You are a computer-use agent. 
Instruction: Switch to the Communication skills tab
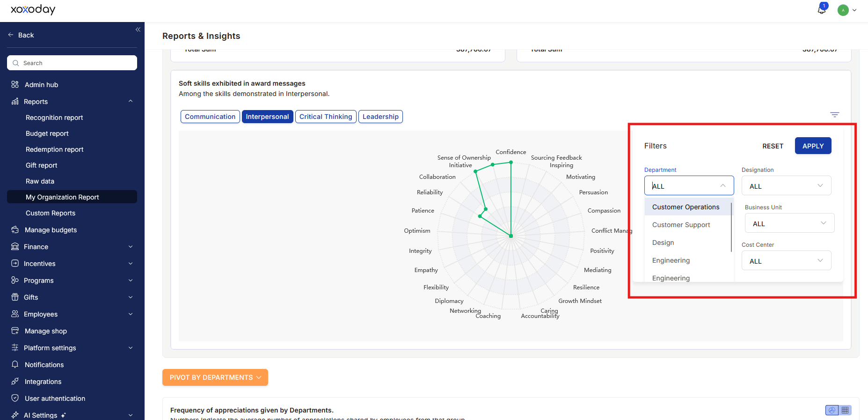(210, 117)
